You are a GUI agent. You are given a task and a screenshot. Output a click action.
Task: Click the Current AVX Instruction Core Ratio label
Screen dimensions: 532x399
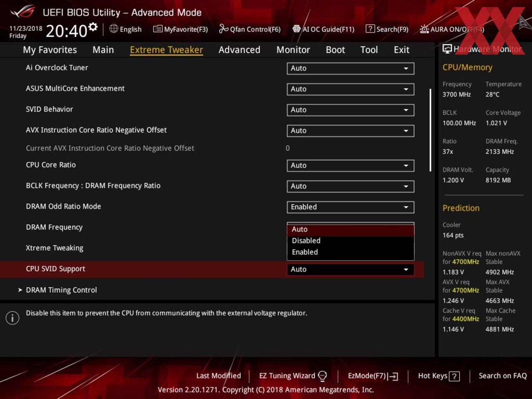click(x=110, y=148)
